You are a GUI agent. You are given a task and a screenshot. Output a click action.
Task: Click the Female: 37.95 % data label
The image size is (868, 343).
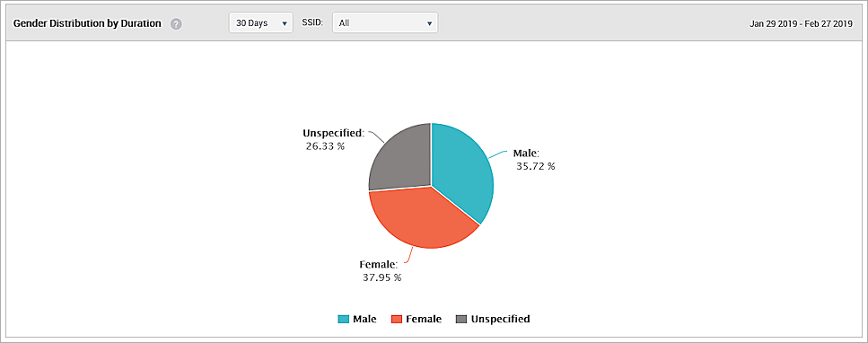click(381, 271)
